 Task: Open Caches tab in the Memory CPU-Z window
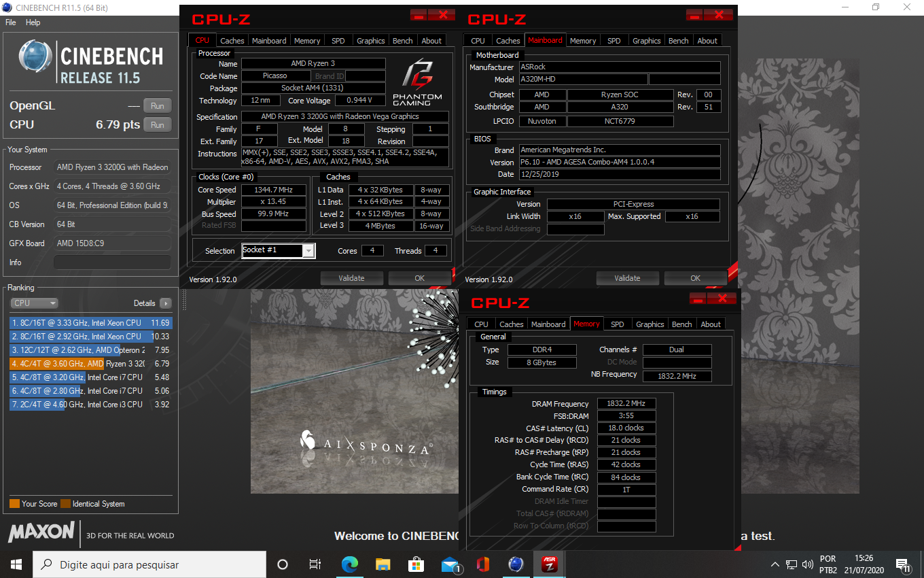512,324
